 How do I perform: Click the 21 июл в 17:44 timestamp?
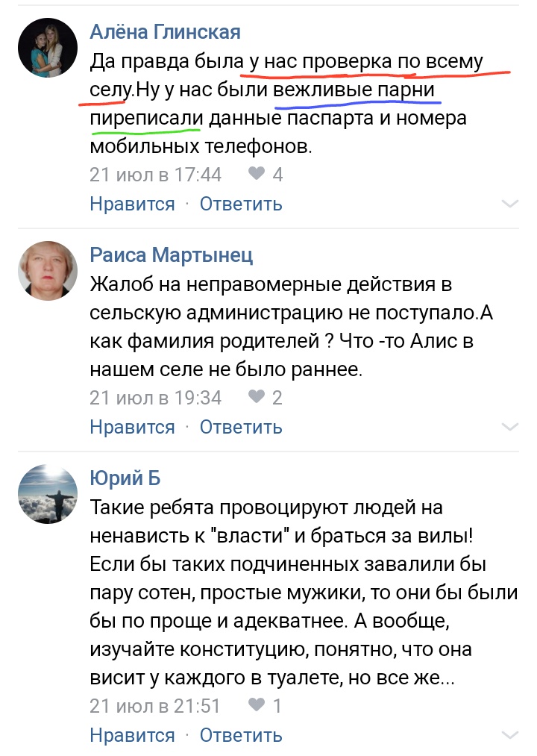click(156, 175)
